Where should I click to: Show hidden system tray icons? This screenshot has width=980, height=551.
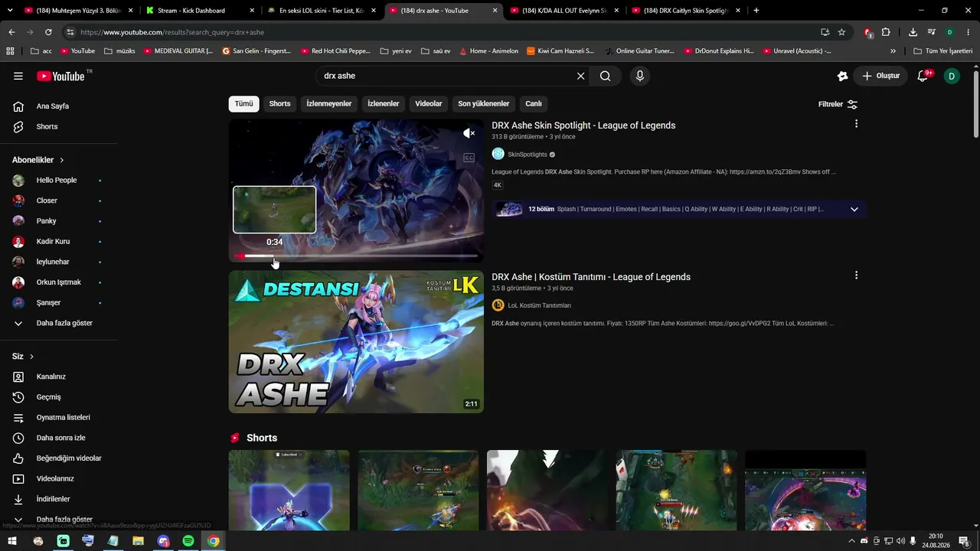[x=851, y=541]
